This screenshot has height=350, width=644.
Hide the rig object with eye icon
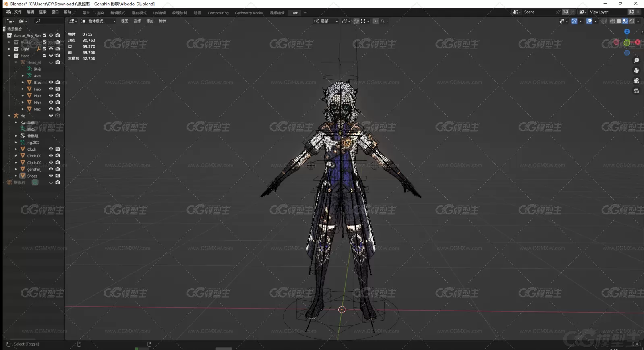point(51,116)
